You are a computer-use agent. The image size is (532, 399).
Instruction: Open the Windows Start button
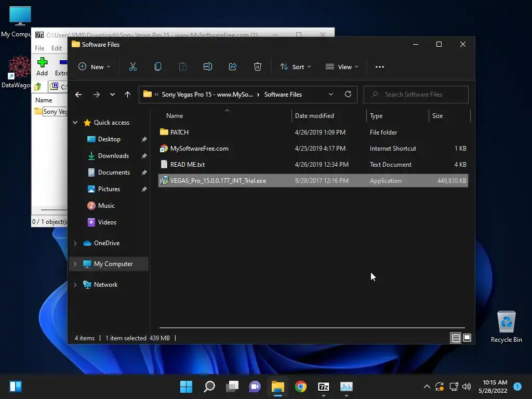point(186,387)
